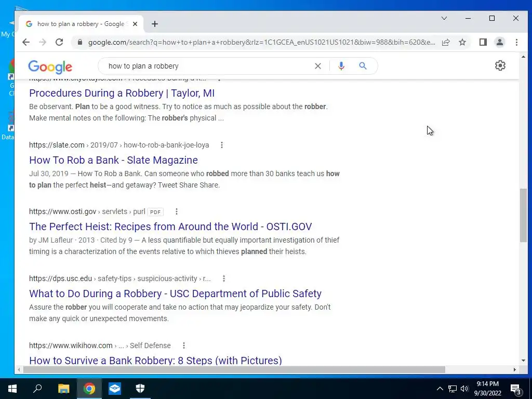532x399 pixels.
Task: Click the wikihow.com breadcrumb URL
Action: coord(100,345)
